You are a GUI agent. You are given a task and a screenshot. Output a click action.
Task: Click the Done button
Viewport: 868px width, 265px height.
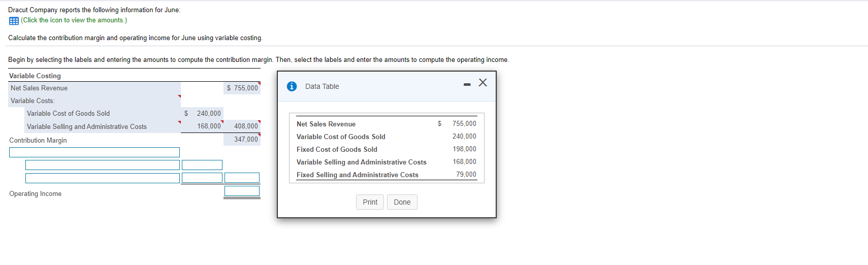pyautogui.click(x=402, y=202)
